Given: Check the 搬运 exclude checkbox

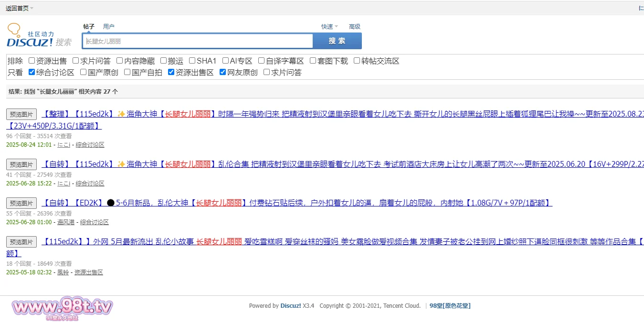Looking at the screenshot, I should pos(164,61).
